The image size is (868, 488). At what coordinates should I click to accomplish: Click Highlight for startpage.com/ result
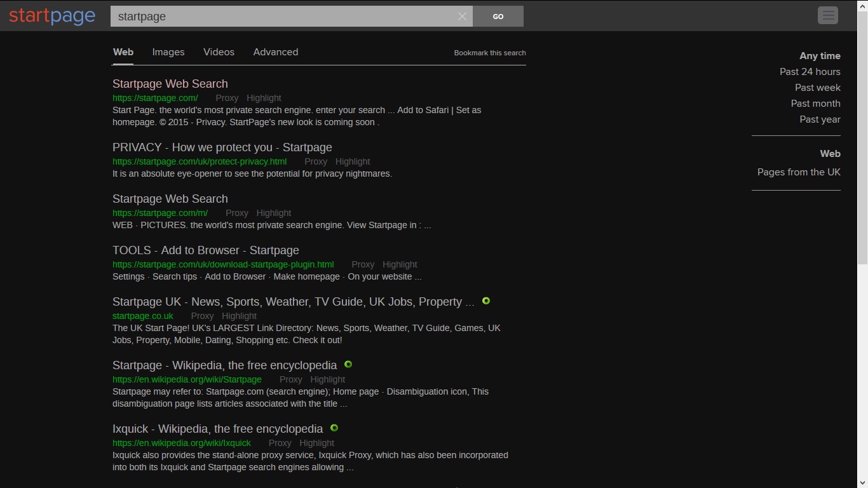pos(264,98)
